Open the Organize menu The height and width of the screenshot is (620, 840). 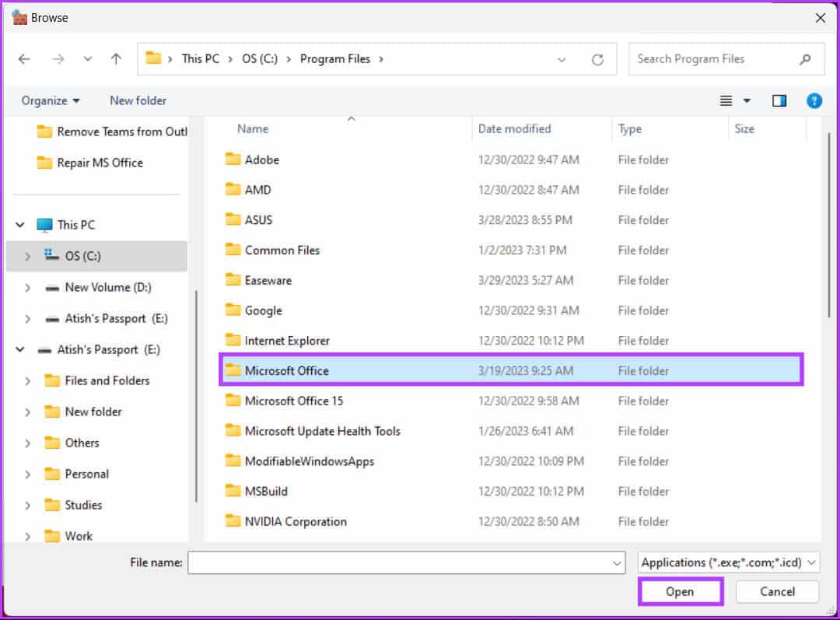click(x=51, y=101)
